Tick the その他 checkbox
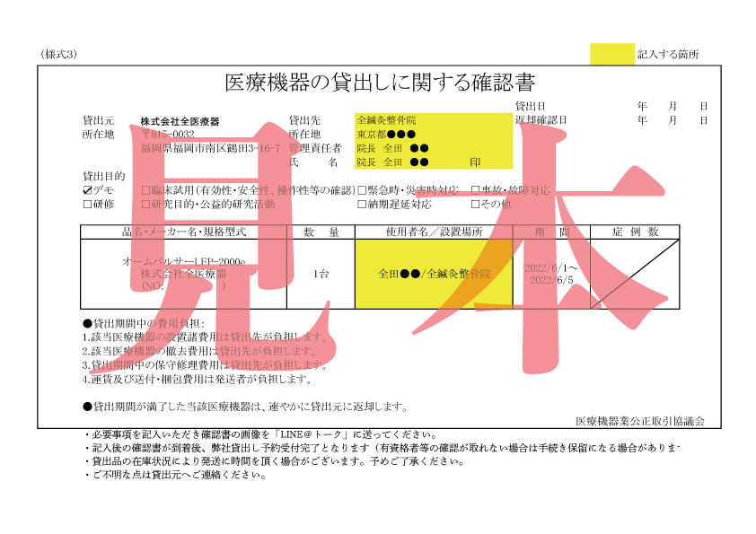Viewport: 756px width, 534px height. (x=476, y=204)
